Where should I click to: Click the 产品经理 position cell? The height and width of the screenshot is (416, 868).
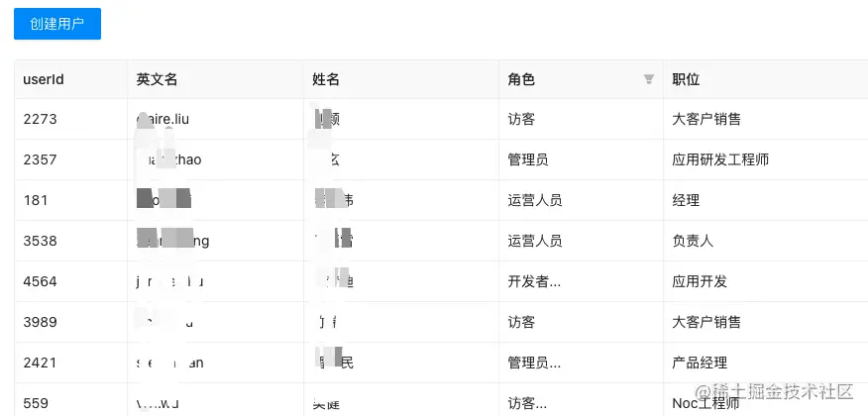[x=700, y=363]
